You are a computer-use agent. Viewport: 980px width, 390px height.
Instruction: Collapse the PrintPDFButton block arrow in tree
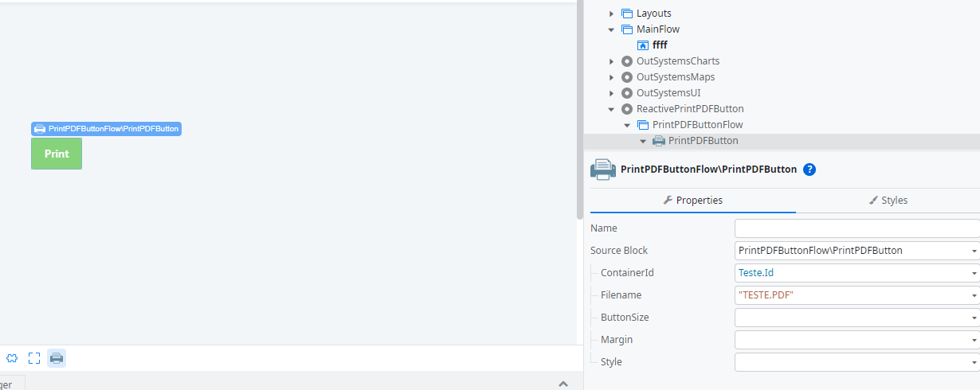tap(644, 141)
